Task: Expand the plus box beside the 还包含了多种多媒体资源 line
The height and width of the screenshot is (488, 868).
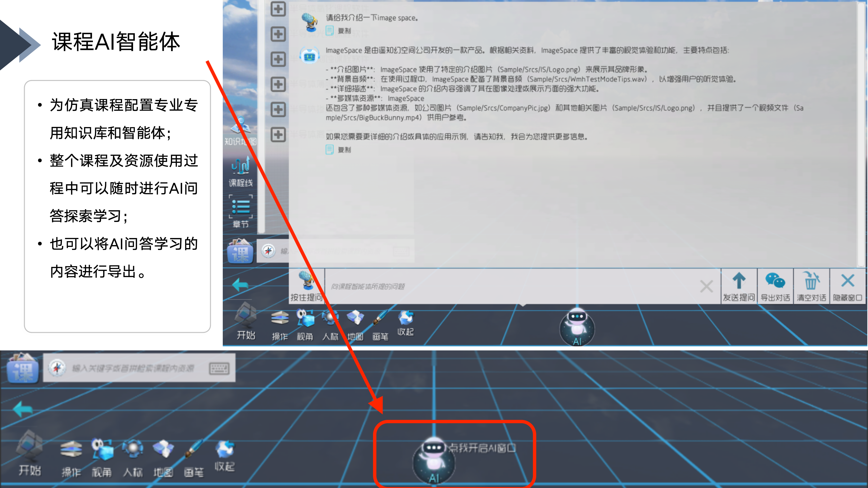Action: tap(278, 109)
